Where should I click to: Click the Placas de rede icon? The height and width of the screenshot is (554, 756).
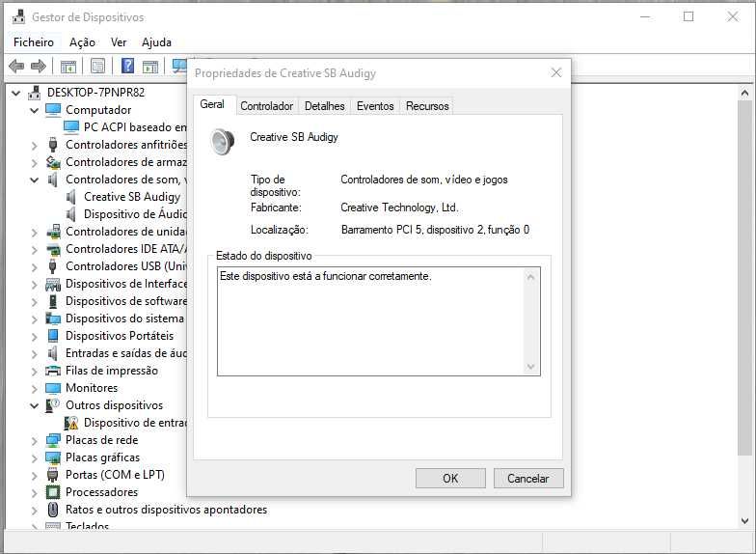coord(53,440)
